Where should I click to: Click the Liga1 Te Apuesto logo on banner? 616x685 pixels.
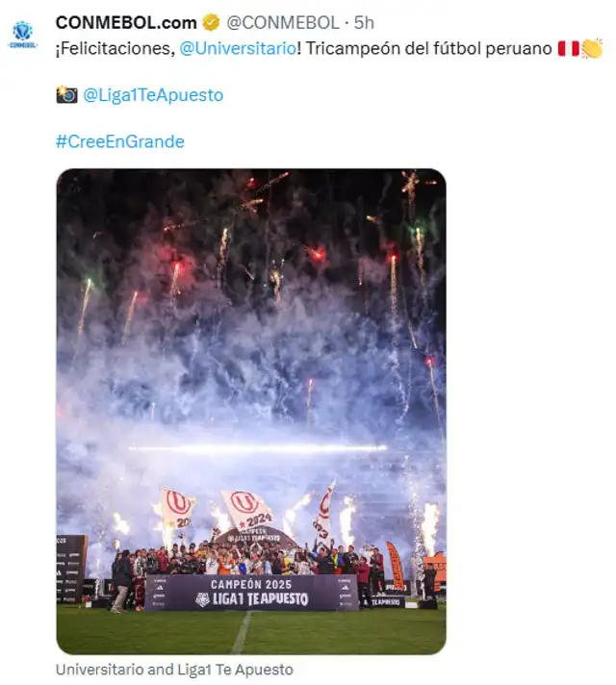[252, 599]
